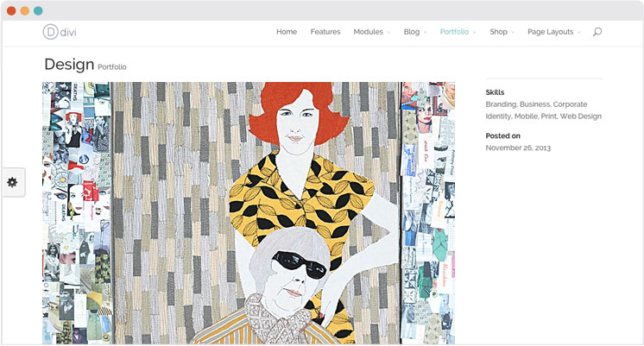Open the Modules menu
Image resolution: width=644 pixels, height=346 pixels.
click(368, 32)
